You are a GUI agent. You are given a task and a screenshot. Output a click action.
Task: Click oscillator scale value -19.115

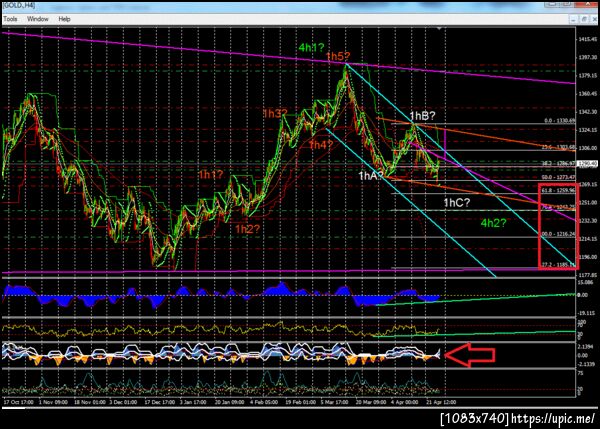tap(586, 313)
